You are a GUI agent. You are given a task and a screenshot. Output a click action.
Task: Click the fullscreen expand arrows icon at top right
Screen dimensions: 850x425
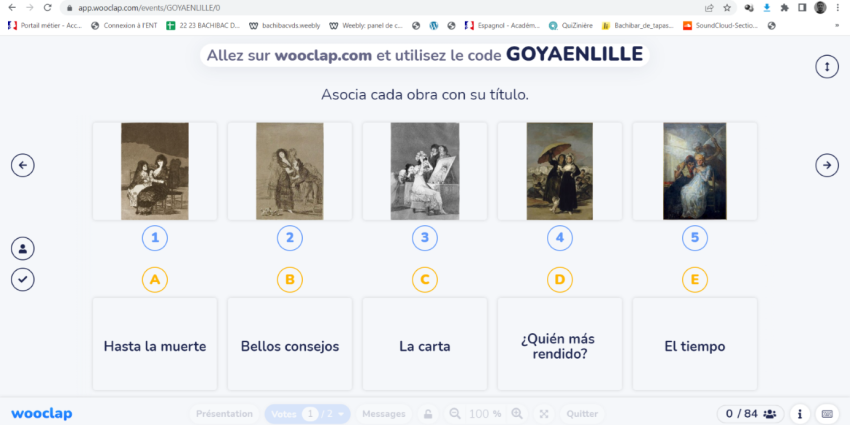coord(826,66)
